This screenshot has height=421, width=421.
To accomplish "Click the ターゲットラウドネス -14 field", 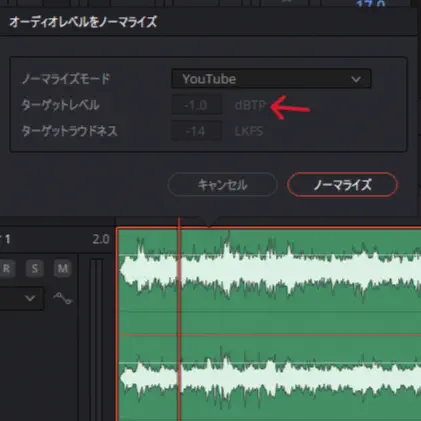I will click(197, 131).
